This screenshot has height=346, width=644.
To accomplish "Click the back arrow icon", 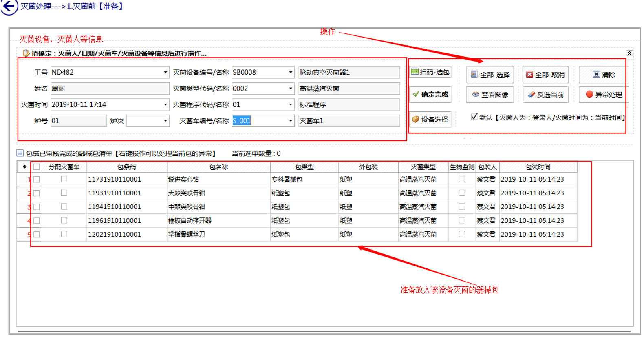I will [9, 7].
